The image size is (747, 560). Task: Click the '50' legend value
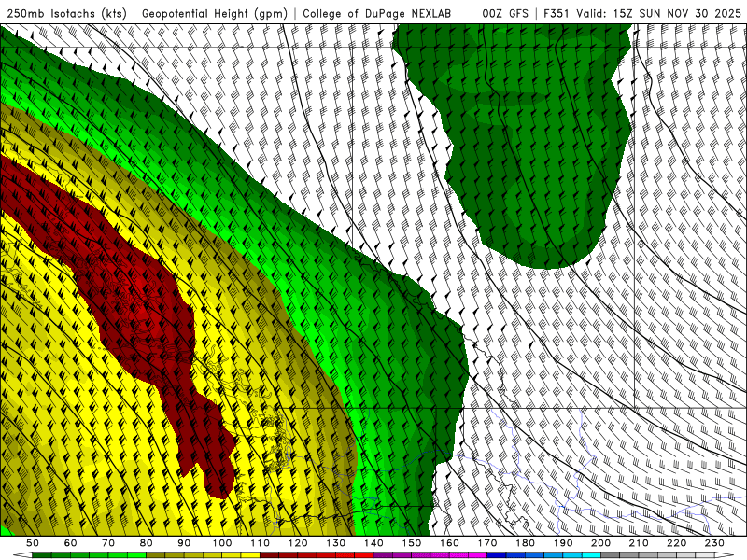tap(33, 543)
